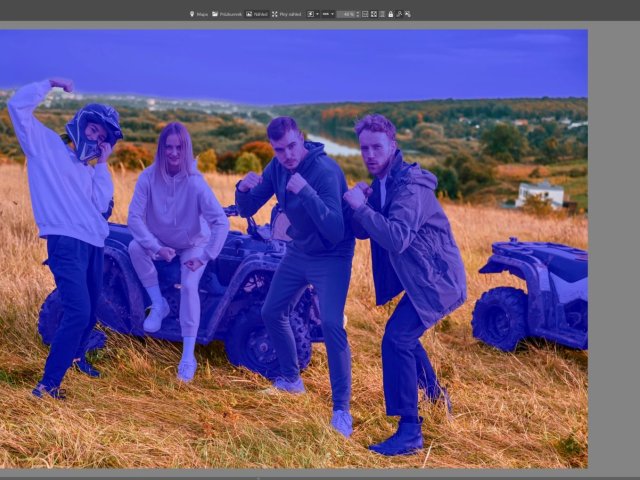Image resolution: width=640 pixels, height=480 pixels.
Task: Fit the image to the window
Action: click(374, 14)
